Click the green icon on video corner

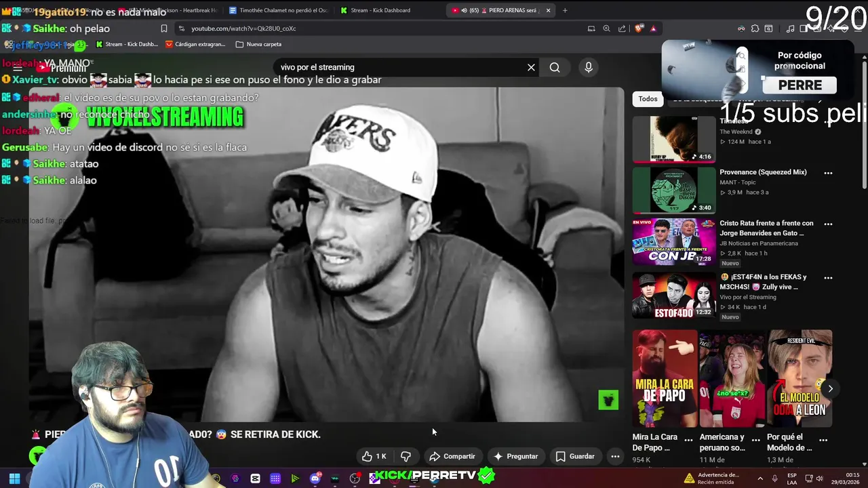coord(608,400)
